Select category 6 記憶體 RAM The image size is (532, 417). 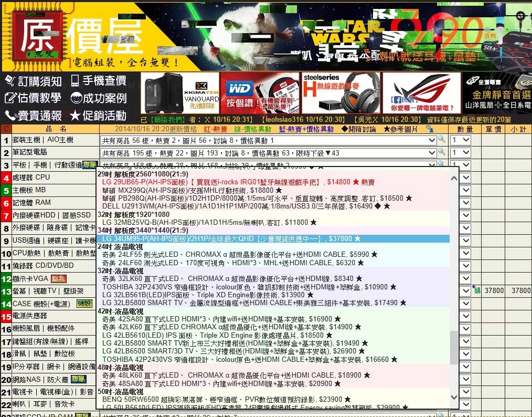(x=31, y=202)
